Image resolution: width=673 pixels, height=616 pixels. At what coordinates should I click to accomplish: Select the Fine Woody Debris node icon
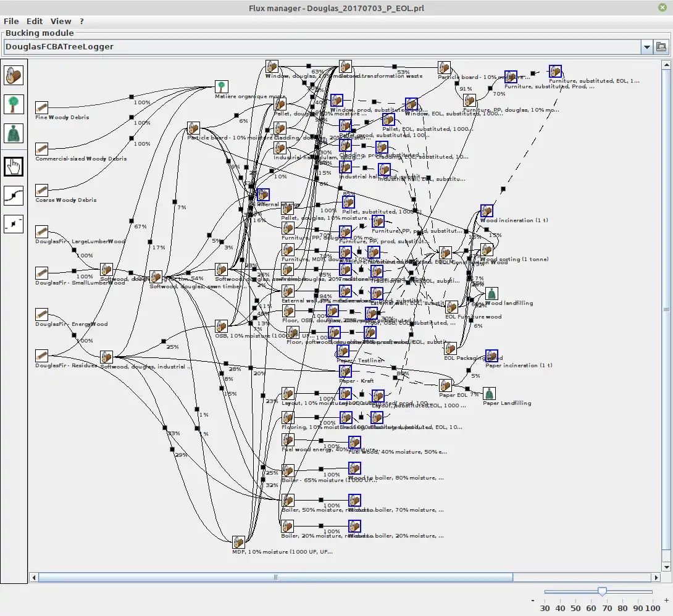coord(41,107)
